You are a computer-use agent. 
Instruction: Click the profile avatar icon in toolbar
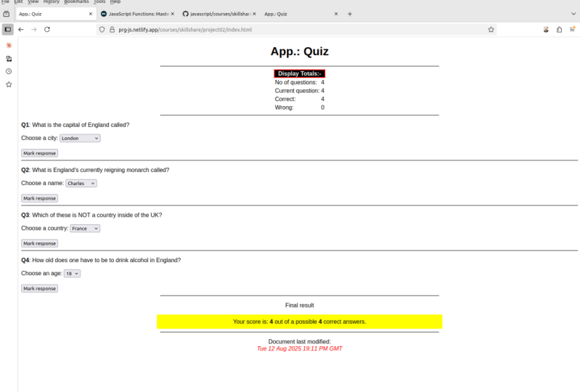(546, 30)
